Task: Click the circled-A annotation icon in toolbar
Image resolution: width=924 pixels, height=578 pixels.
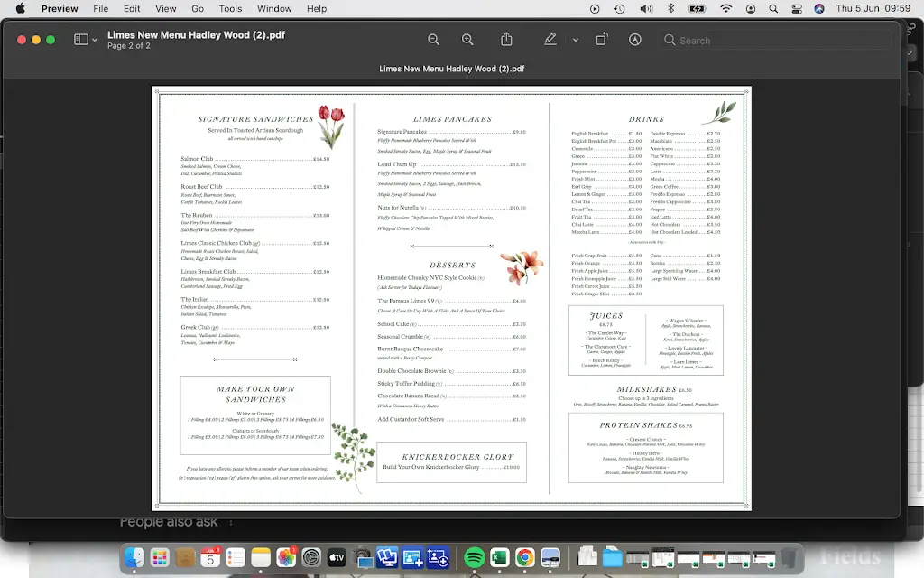Action: (x=635, y=40)
